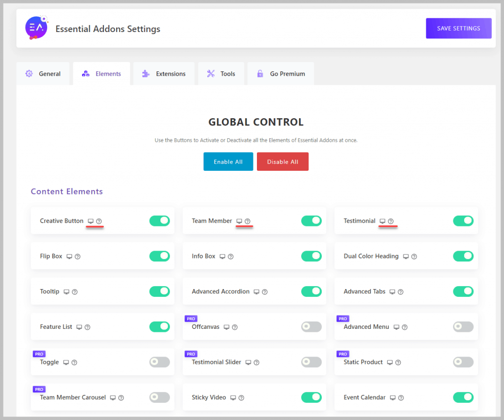The height and width of the screenshot is (420, 504).
Task: Click the Save Settings button
Action: tap(459, 28)
